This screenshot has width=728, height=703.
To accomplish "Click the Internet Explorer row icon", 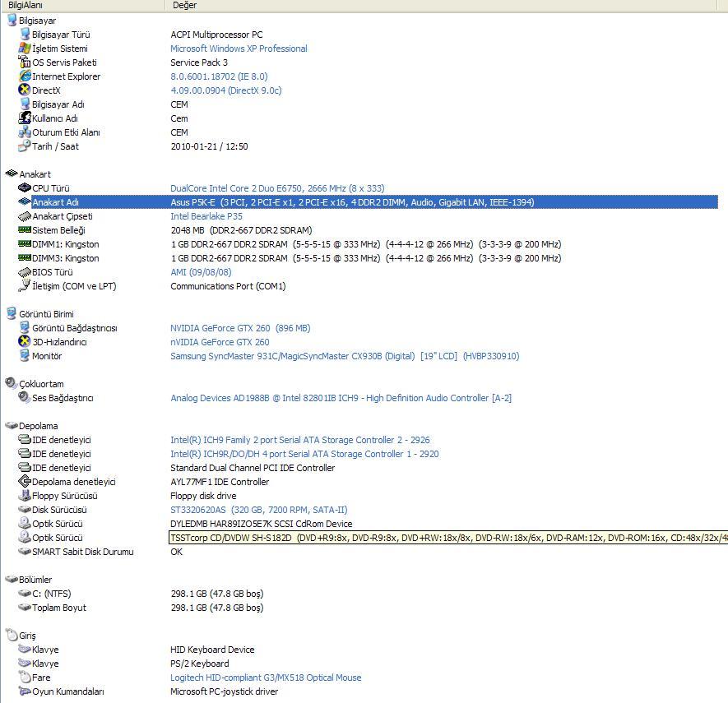I will point(25,76).
